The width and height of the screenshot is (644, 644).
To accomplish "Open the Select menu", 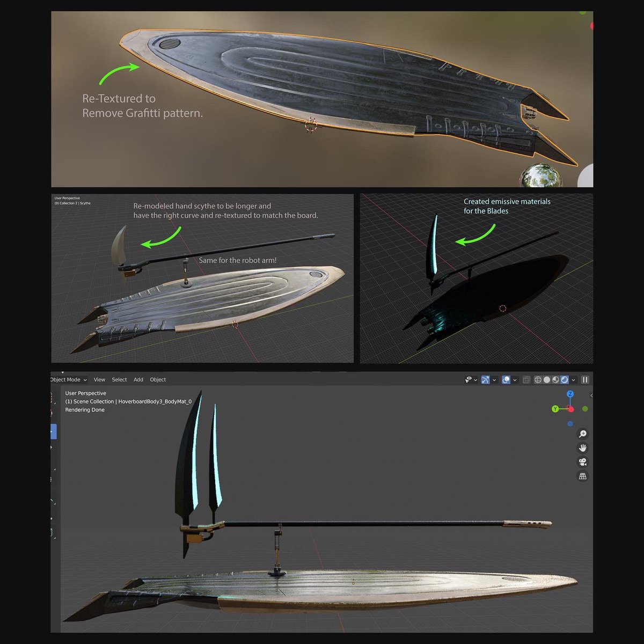I will (x=119, y=379).
